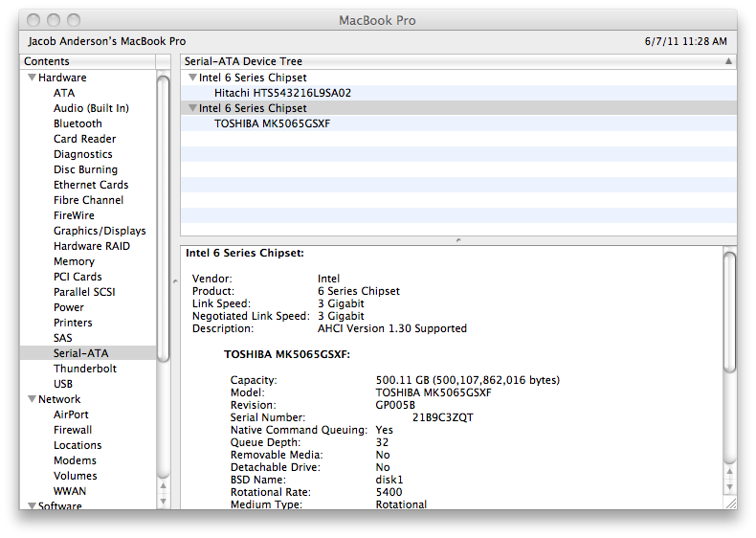
Task: Select WWAN entry
Action: pyautogui.click(x=70, y=491)
